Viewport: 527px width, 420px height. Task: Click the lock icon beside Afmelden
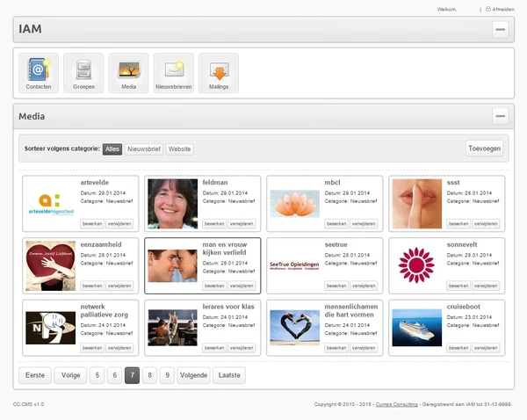click(x=488, y=9)
